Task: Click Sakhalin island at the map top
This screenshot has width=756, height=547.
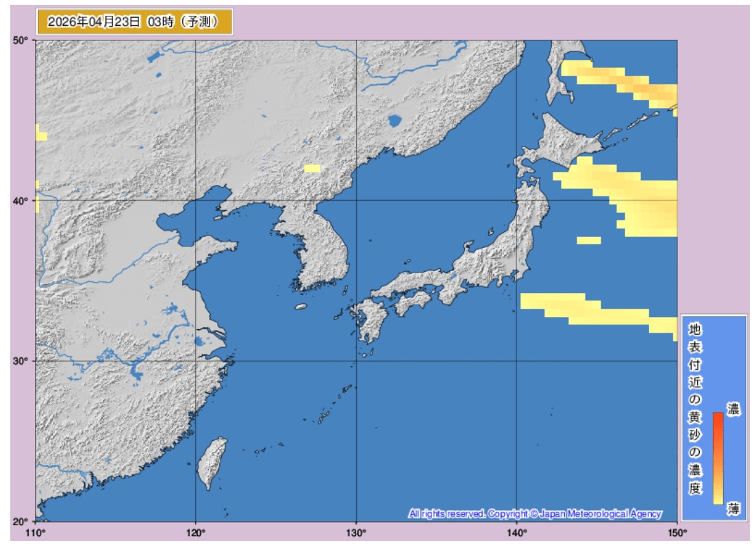Action: point(559,68)
